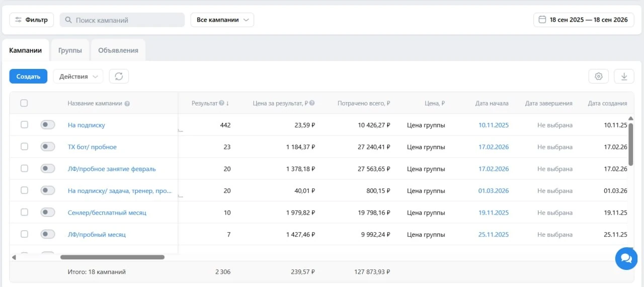Select all campaigns with header checkbox
Viewport: 644px width, 287px height.
point(24,103)
